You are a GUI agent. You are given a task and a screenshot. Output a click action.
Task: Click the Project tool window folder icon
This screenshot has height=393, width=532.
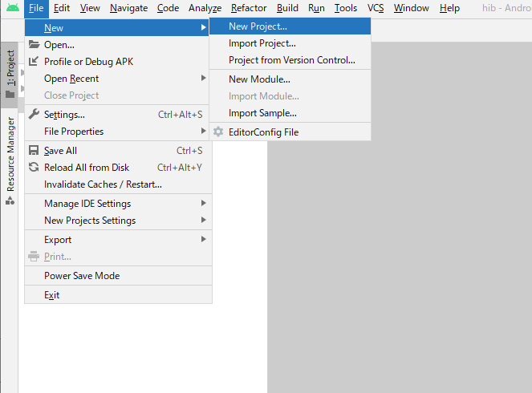[10, 95]
